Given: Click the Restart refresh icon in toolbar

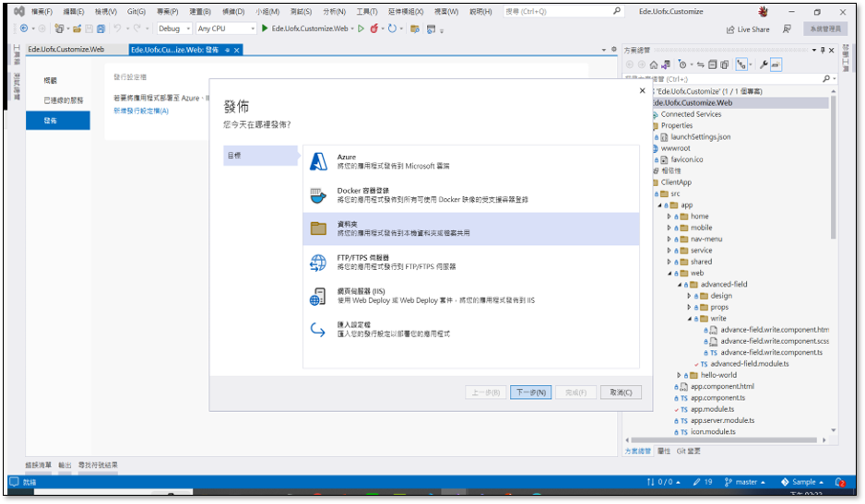Looking at the screenshot, I should (392, 29).
